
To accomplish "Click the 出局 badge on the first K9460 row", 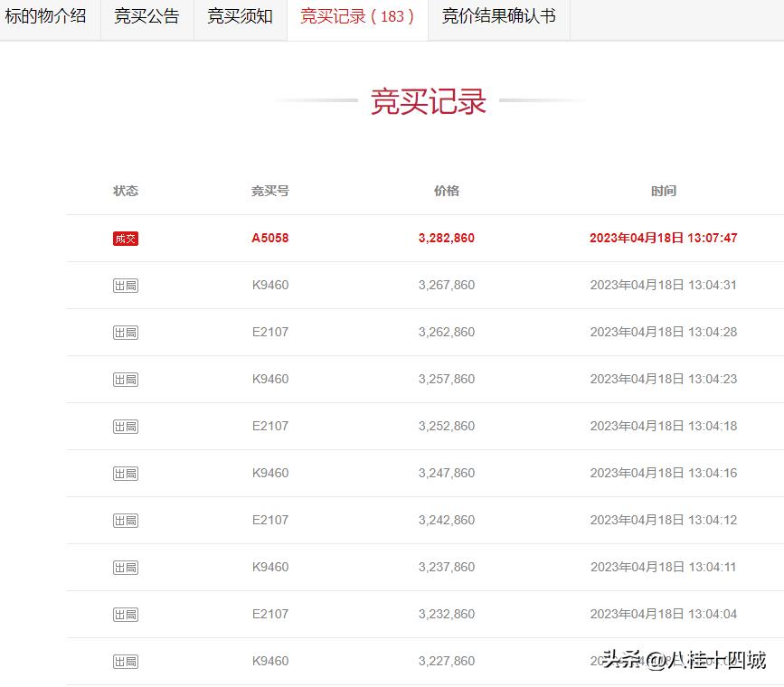I will (126, 285).
